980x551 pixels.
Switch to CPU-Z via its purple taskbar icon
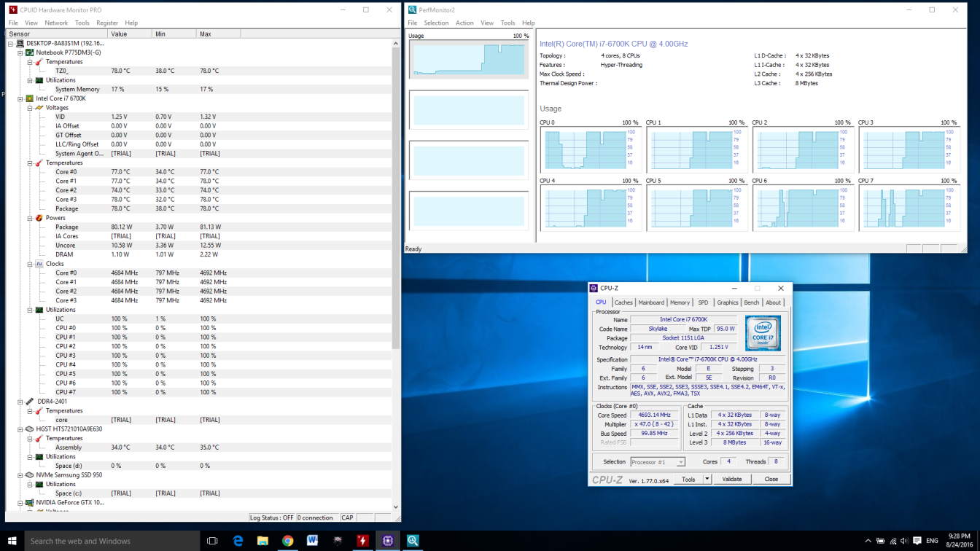point(387,541)
